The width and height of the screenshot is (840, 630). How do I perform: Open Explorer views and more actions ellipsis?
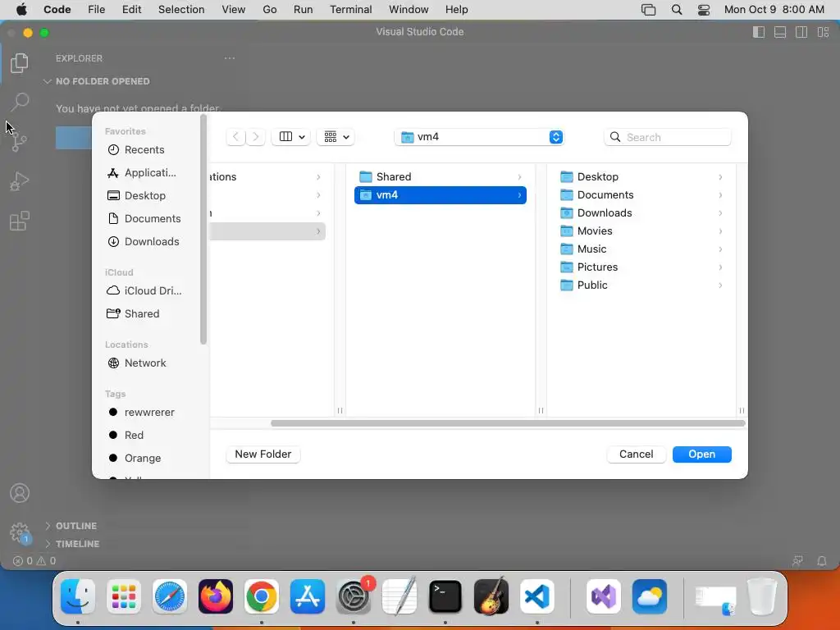(230, 58)
